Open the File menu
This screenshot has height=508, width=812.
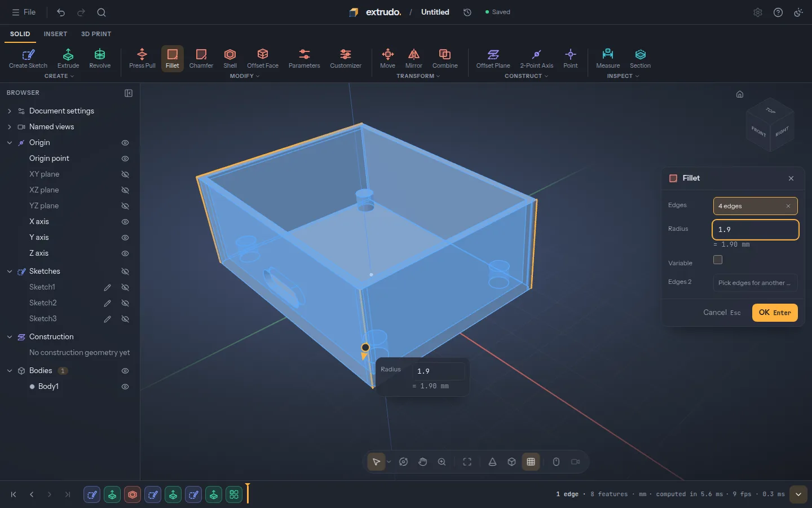click(24, 12)
